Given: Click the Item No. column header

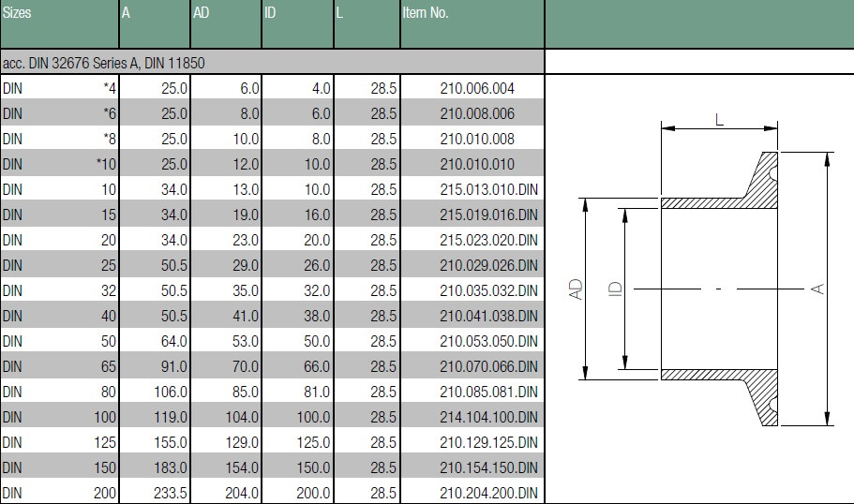Looking at the screenshot, I should [x=426, y=13].
